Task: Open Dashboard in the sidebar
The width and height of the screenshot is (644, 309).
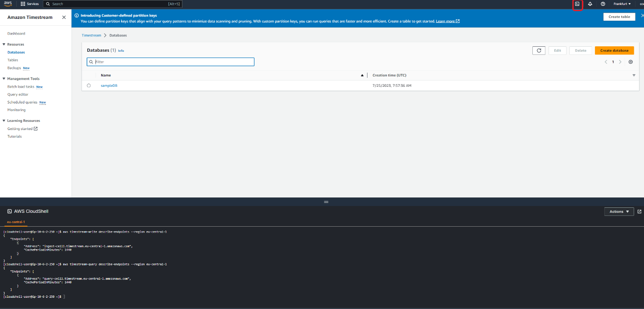Action: coord(16,34)
